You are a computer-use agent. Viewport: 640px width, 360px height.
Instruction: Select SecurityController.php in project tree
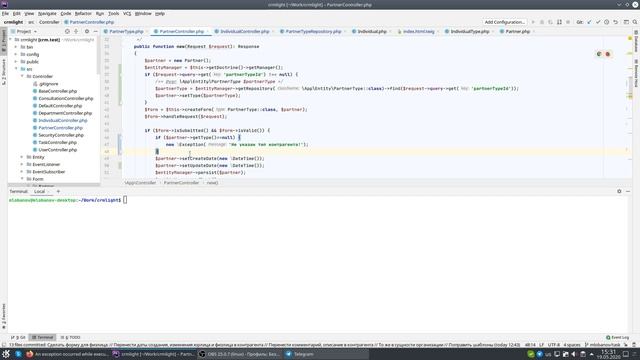point(58,135)
